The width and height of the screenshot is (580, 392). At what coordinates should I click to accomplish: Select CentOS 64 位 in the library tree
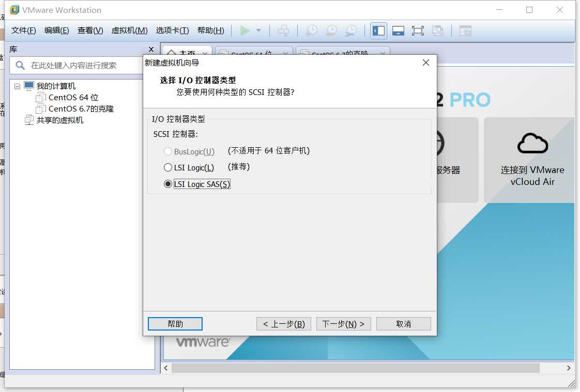tap(73, 98)
